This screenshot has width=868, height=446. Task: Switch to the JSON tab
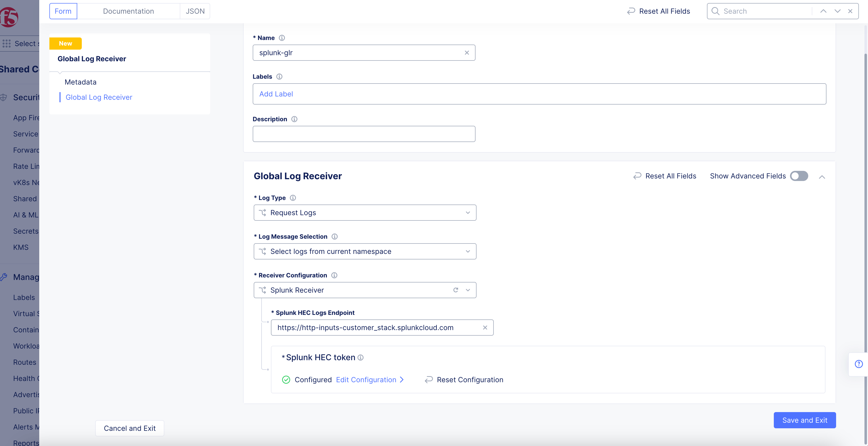195,11
